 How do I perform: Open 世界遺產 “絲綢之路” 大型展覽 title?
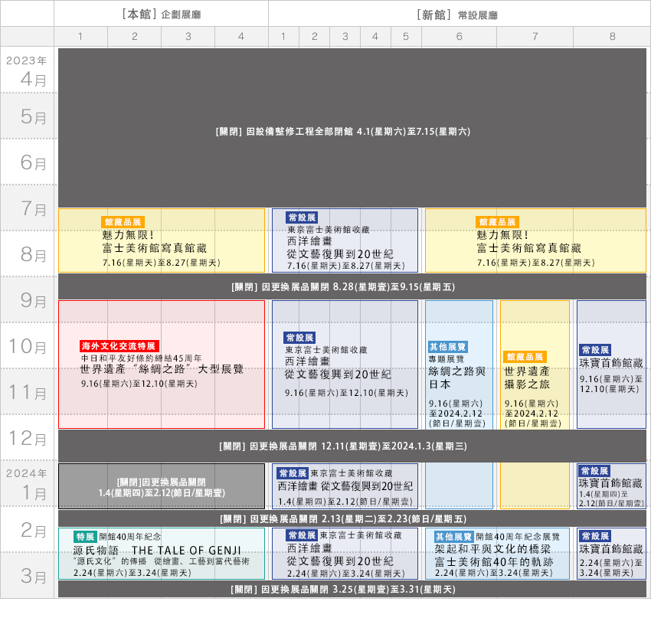pos(162,369)
